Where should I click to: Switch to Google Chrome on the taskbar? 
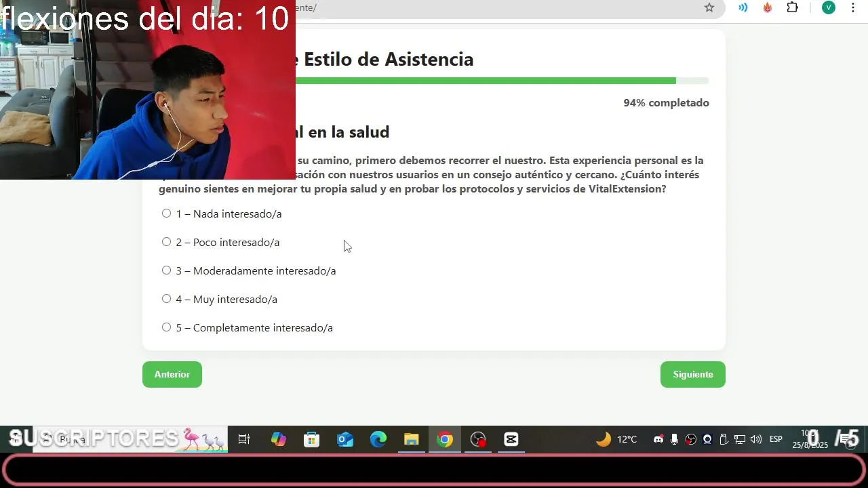click(x=445, y=439)
